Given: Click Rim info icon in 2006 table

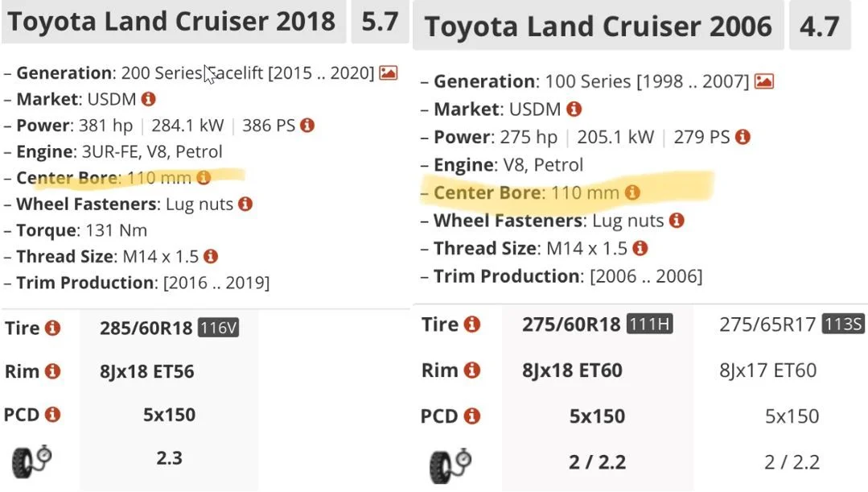Looking at the screenshot, I should (x=472, y=370).
